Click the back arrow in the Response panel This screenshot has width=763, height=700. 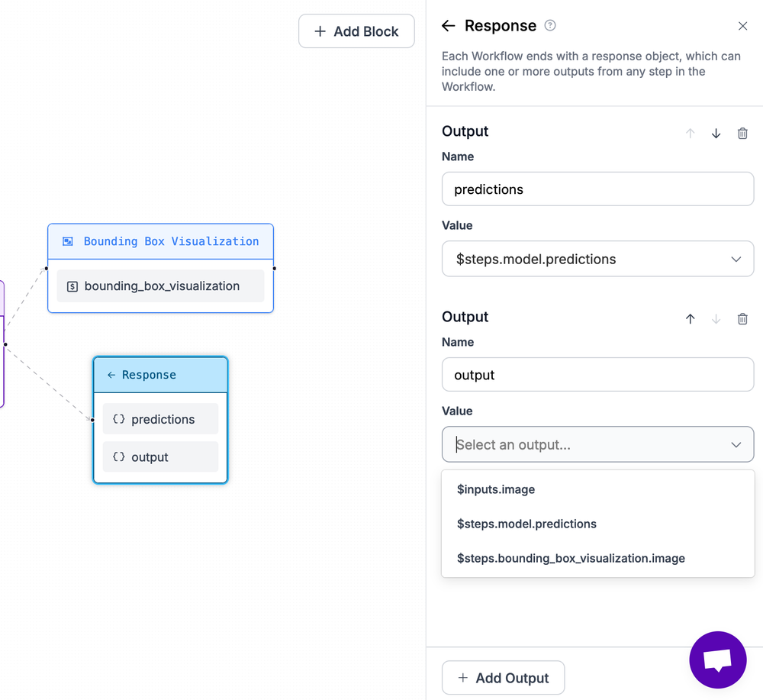449,25
